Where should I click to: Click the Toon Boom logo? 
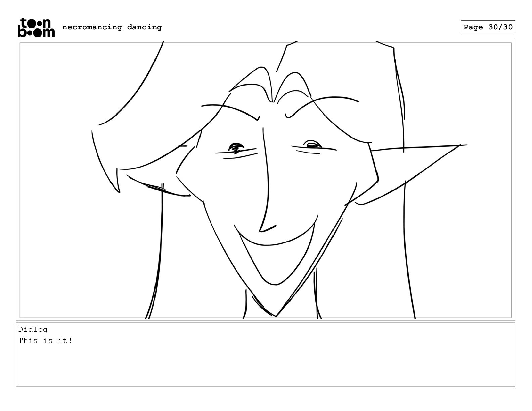click(x=36, y=27)
